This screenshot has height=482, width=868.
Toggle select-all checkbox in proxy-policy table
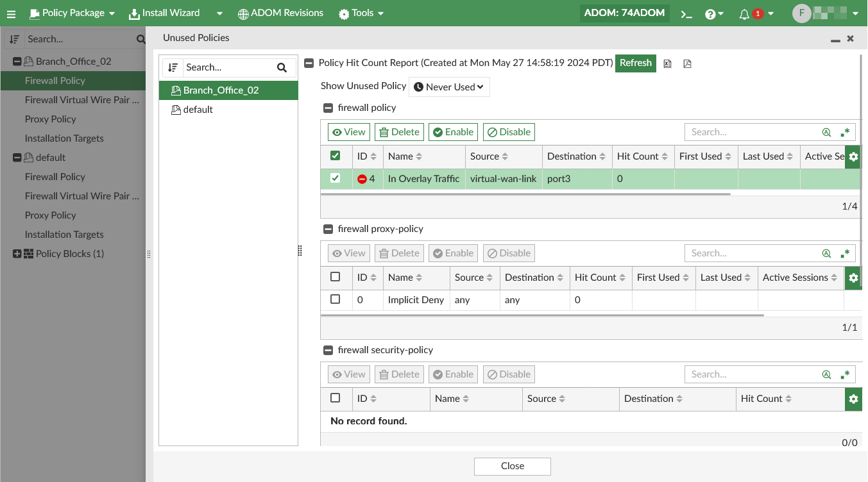click(x=335, y=277)
